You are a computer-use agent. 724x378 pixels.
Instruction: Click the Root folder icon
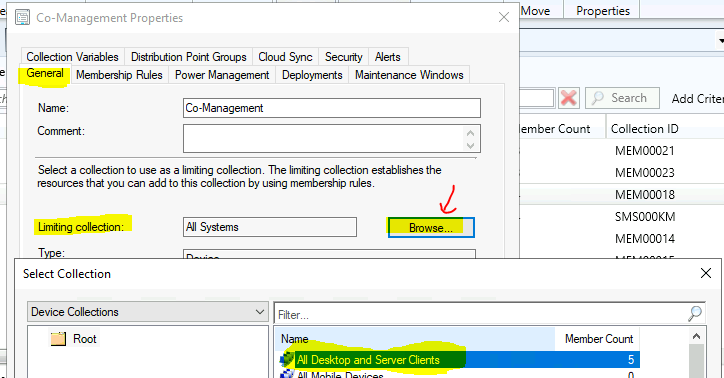(58, 339)
